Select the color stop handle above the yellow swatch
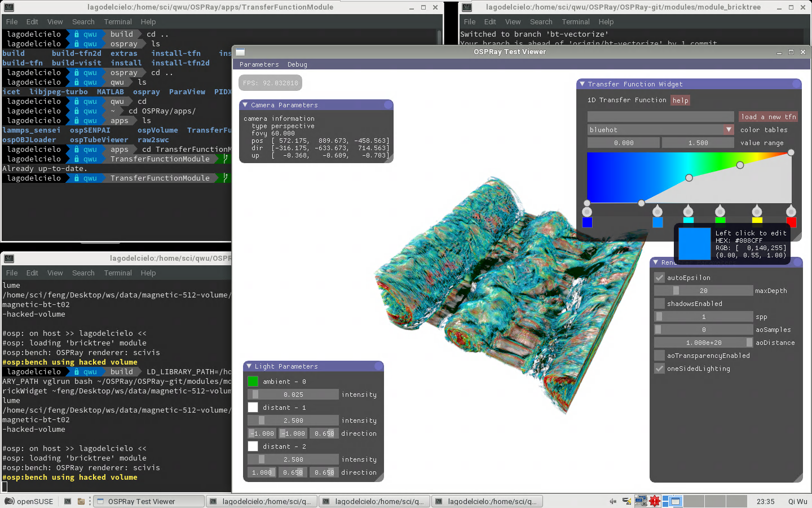The height and width of the screenshot is (508, 812). click(757, 212)
